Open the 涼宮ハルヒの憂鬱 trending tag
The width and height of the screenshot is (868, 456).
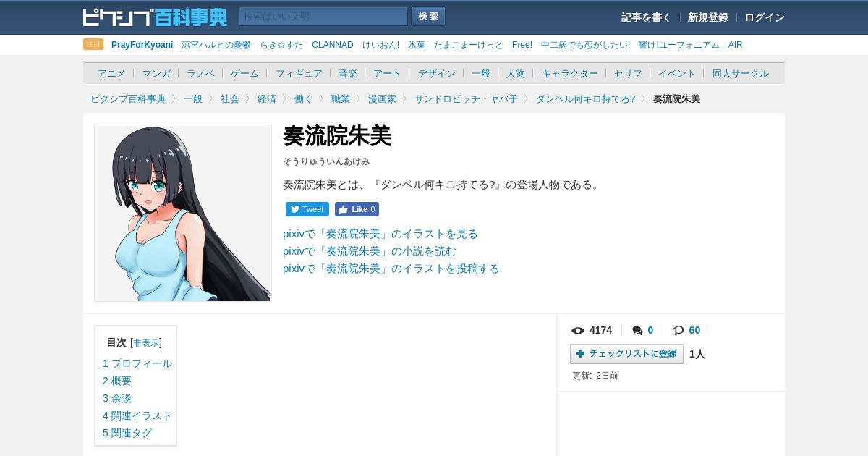[x=216, y=45]
